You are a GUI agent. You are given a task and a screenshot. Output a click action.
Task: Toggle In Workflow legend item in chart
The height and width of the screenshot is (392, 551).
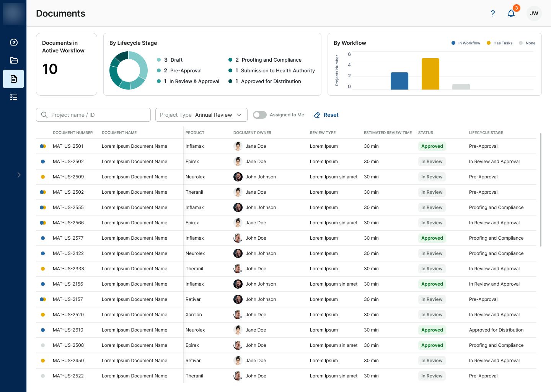[466, 43]
